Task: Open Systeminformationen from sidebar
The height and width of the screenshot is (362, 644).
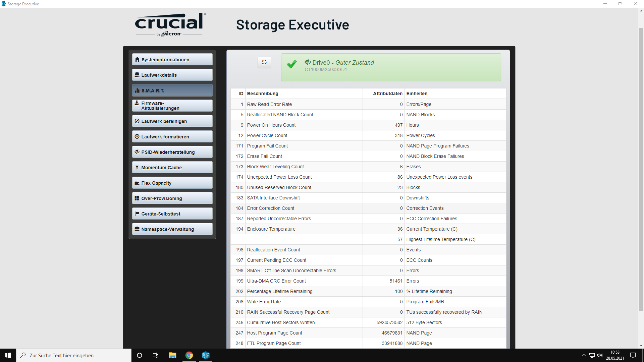Action: pos(172,60)
